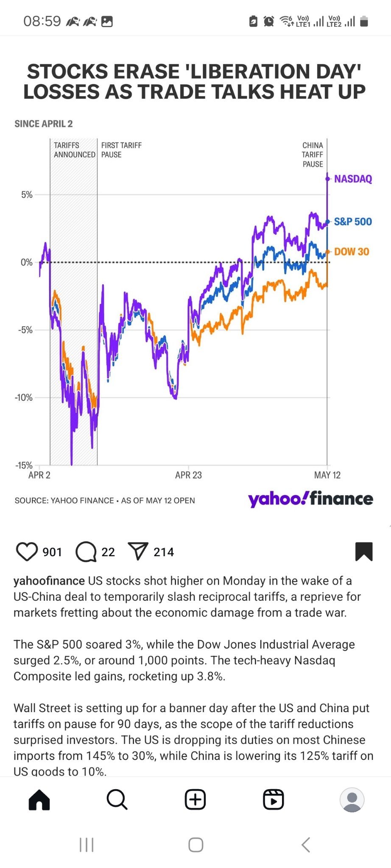
Task: Tap the yahoo!finance logo on chart
Action: point(310,499)
